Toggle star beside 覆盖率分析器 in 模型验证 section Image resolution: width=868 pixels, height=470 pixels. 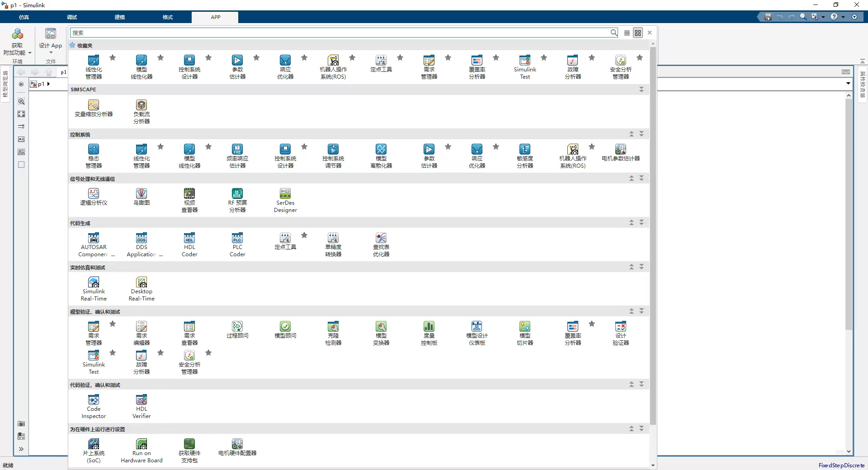(x=592, y=324)
